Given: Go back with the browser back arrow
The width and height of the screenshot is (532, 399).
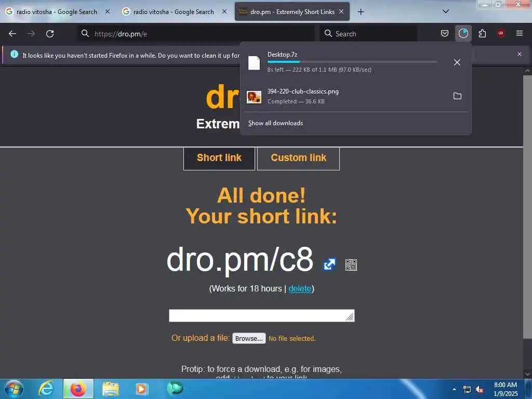Looking at the screenshot, I should click(x=12, y=34).
